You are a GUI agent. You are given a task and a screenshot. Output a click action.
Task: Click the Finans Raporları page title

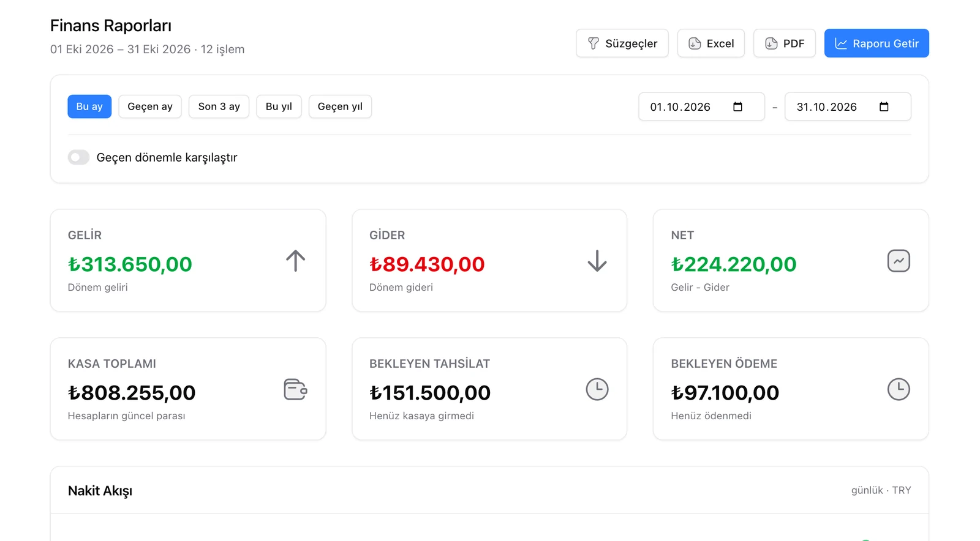[111, 26]
